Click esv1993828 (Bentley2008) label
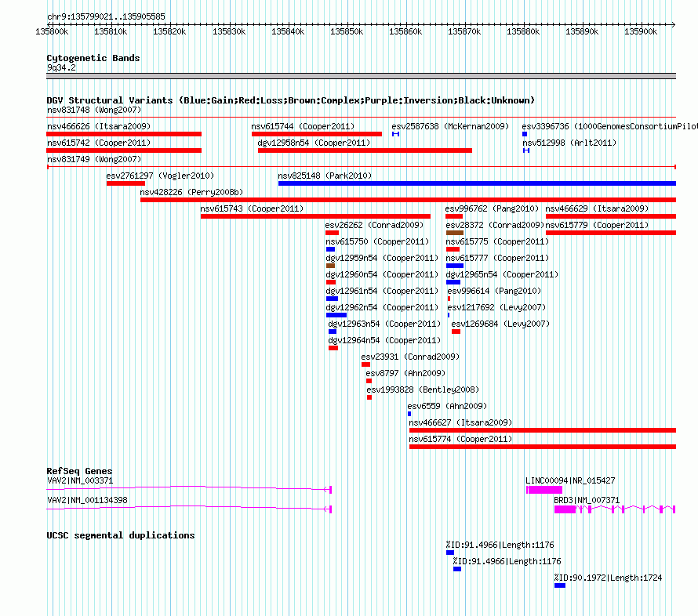This screenshot has height=616, width=698. pyautogui.click(x=423, y=390)
